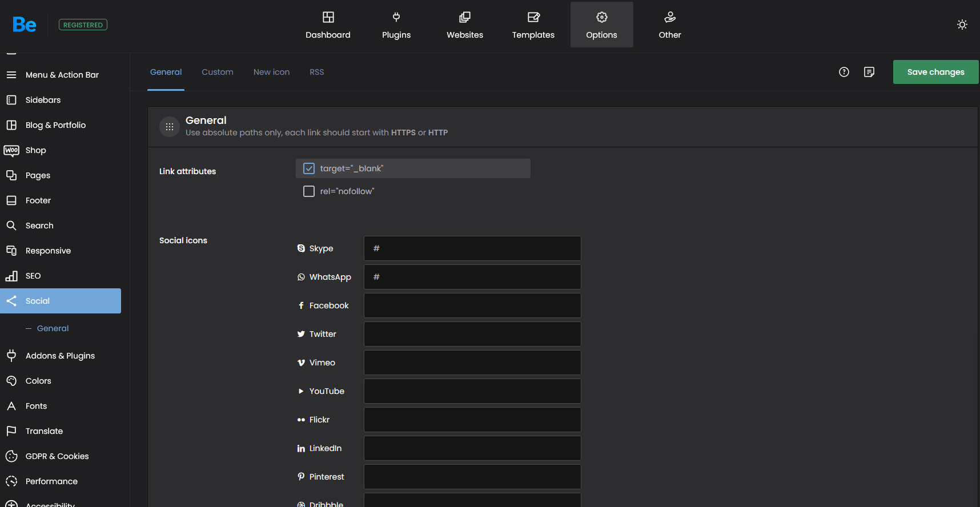Open Menu & Action Bar settings
980x507 pixels.
61,75
